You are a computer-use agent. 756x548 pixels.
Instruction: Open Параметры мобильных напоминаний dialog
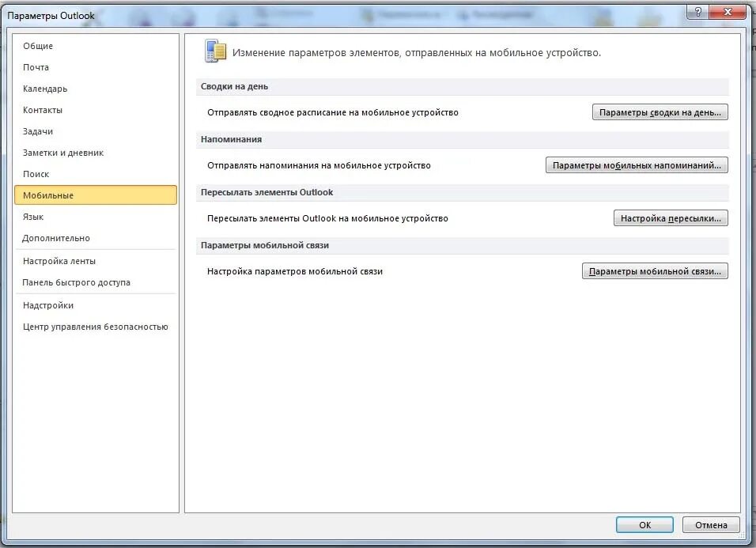(x=637, y=165)
